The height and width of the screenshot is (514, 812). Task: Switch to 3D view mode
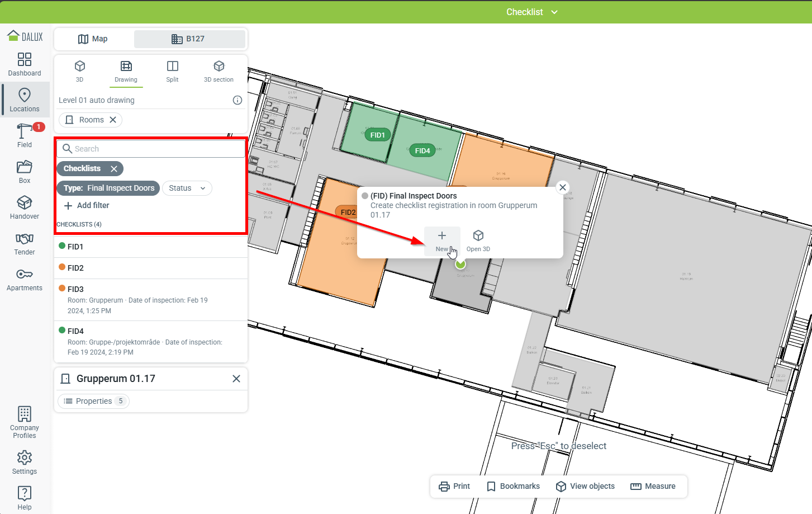(x=80, y=71)
